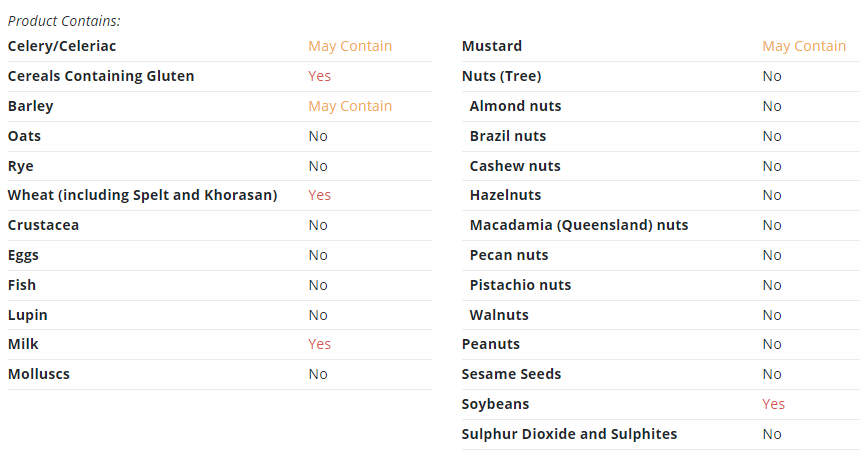The width and height of the screenshot is (860, 452).
Task: Select the Crustacea allergen label
Action: [43, 225]
